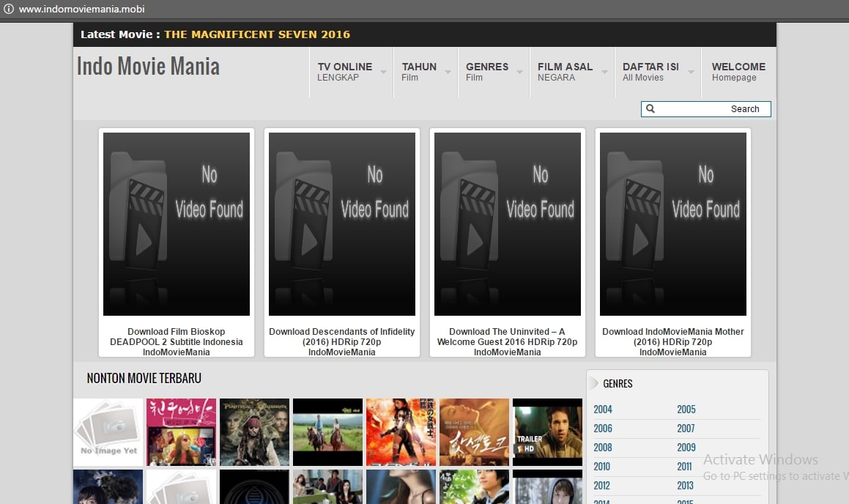The image size is (849, 504).
Task: Select year 2004 in Genres list
Action: pyautogui.click(x=603, y=409)
